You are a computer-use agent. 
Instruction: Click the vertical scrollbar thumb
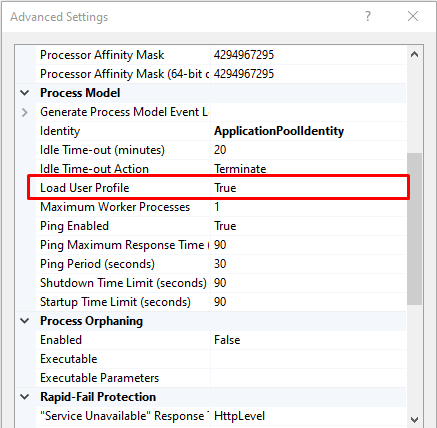coord(414,229)
